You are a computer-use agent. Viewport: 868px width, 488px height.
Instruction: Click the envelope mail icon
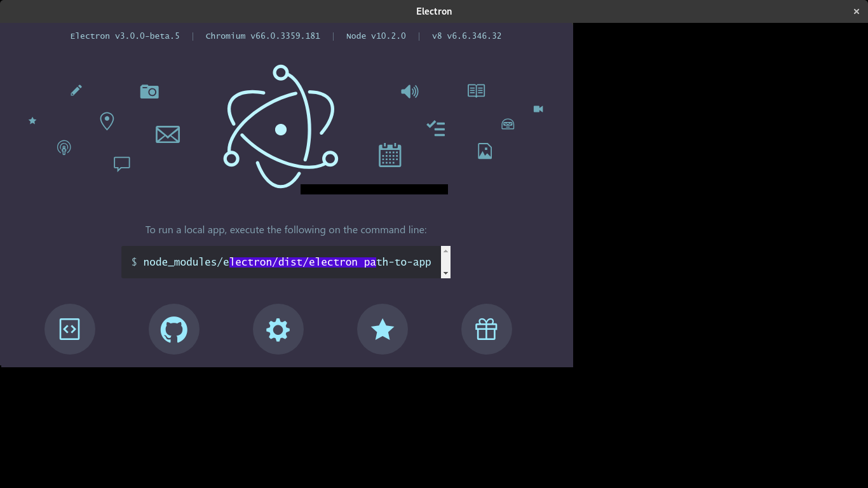coord(168,134)
